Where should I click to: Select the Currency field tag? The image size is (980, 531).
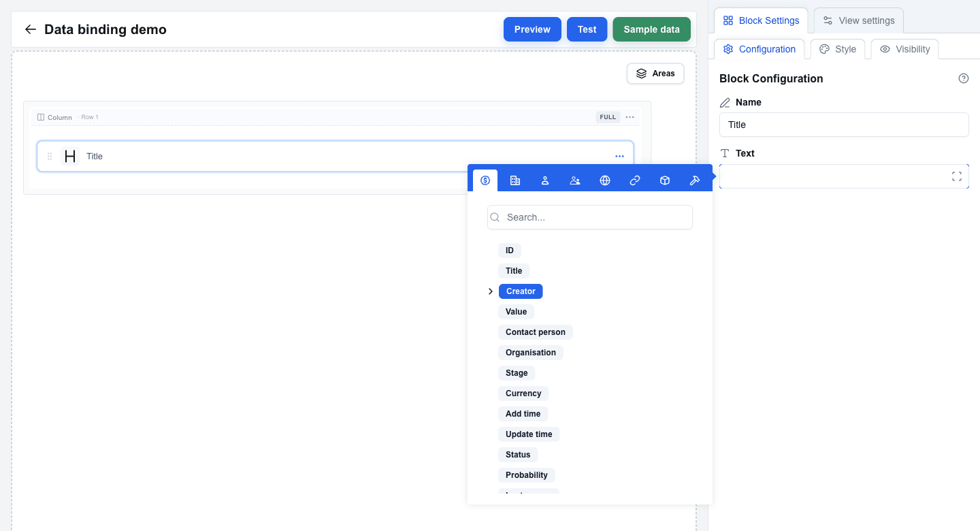(523, 393)
